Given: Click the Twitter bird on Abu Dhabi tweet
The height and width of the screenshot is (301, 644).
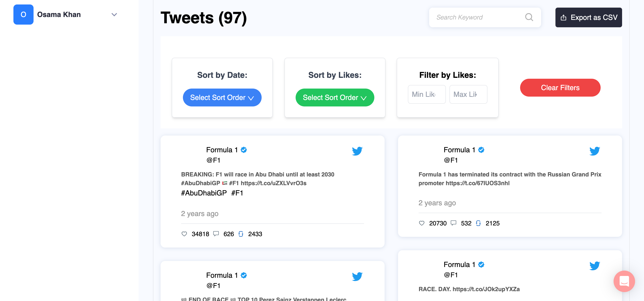Looking at the screenshot, I should tap(357, 151).
